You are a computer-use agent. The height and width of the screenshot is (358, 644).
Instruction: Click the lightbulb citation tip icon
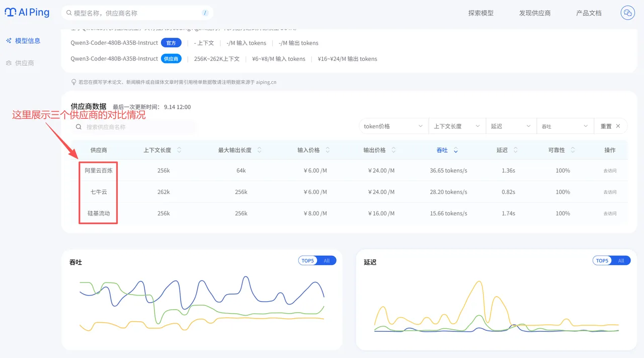coord(74,82)
